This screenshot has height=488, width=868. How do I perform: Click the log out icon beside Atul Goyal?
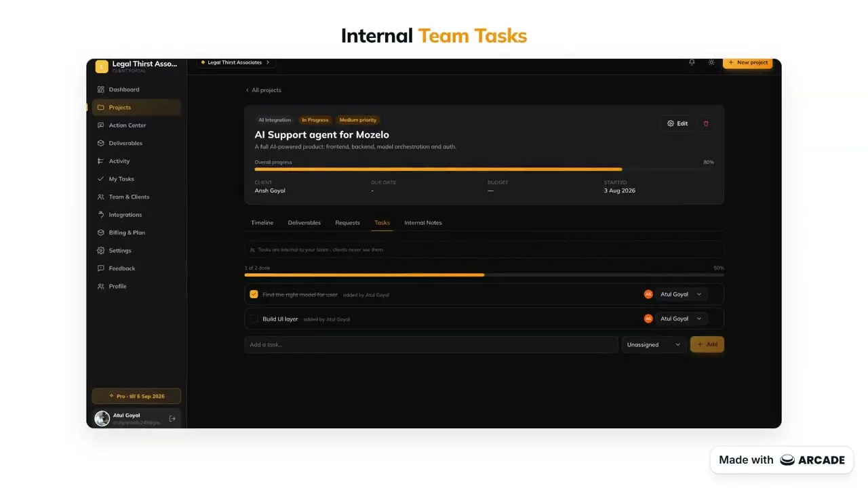click(x=172, y=419)
